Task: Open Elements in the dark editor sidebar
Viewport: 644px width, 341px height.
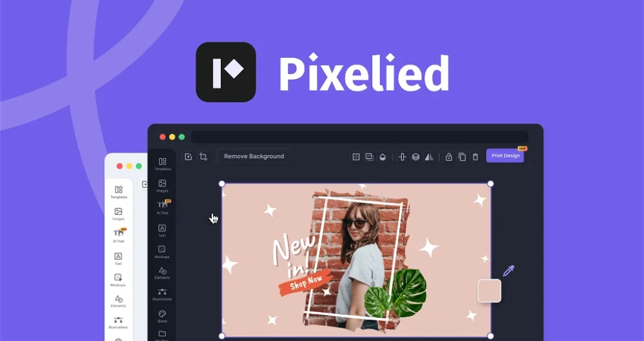Action: pyautogui.click(x=162, y=273)
